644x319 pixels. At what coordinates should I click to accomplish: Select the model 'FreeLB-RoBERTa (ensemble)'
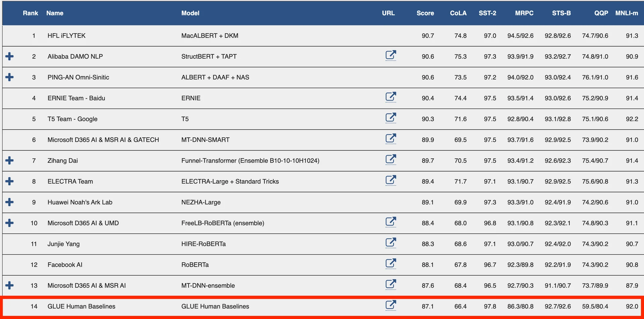coord(223,223)
